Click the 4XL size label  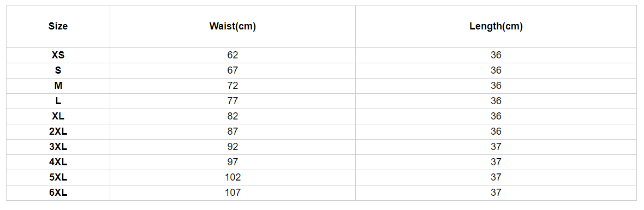pos(58,162)
